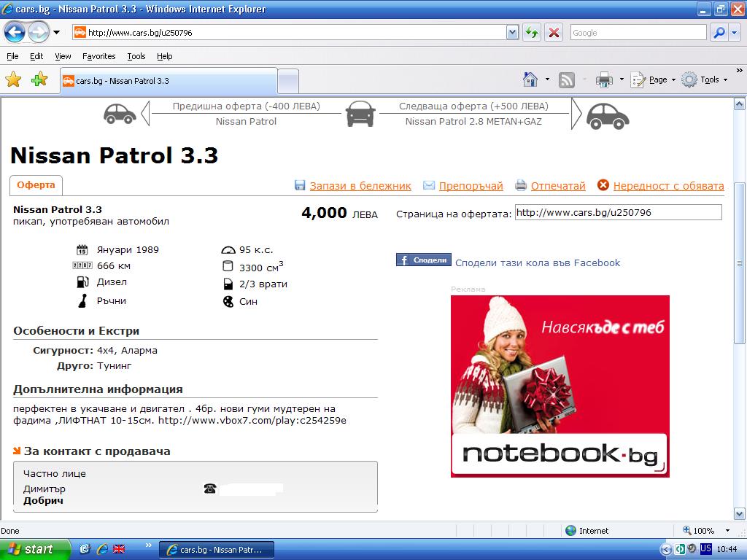This screenshot has width=747, height=560.
Task: Click the UK flag quick launch icon
Action: [119, 549]
